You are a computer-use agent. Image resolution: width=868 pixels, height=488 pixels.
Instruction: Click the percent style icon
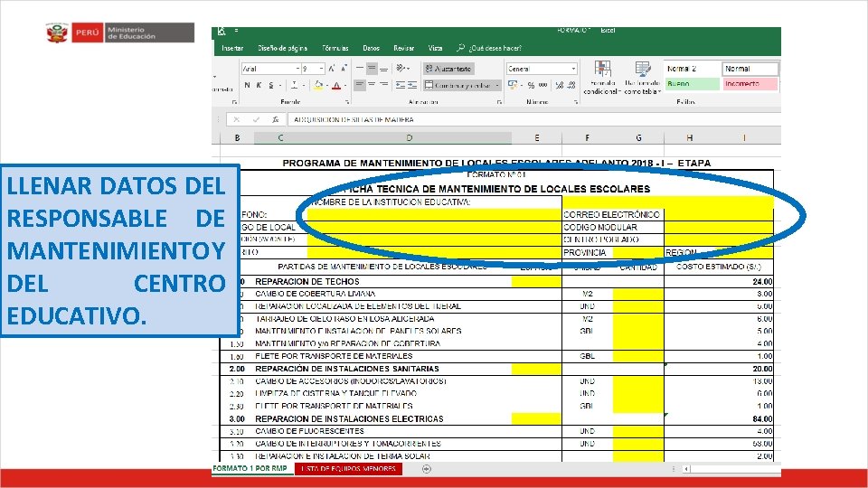point(531,85)
